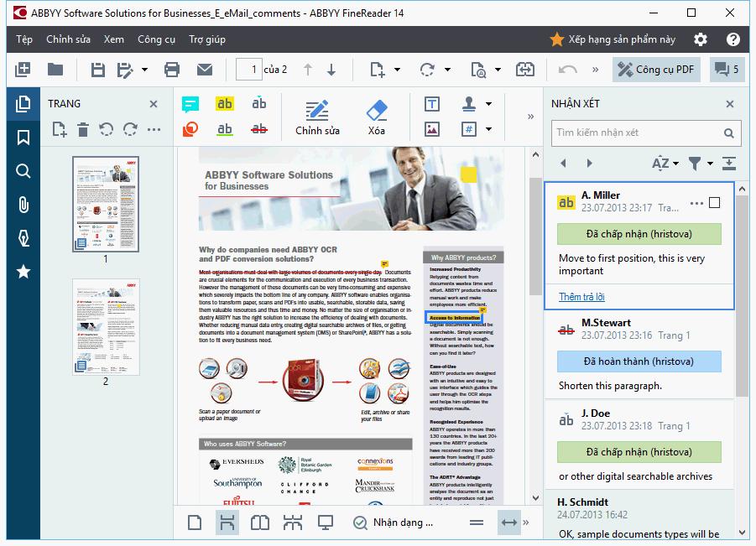
Task: Click the Đã hoàn thành (hristova) status
Action: [x=639, y=361]
